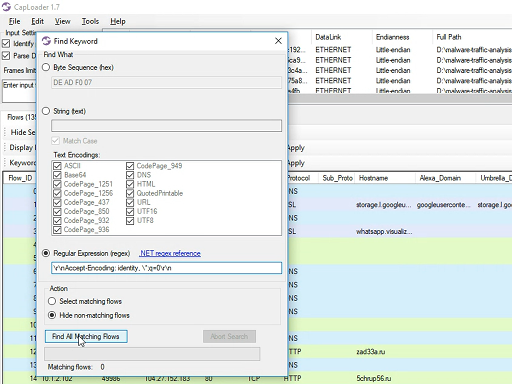The height and width of the screenshot is (384, 512).
Task: Toggle URL encoding checkbox
Action: click(x=130, y=202)
